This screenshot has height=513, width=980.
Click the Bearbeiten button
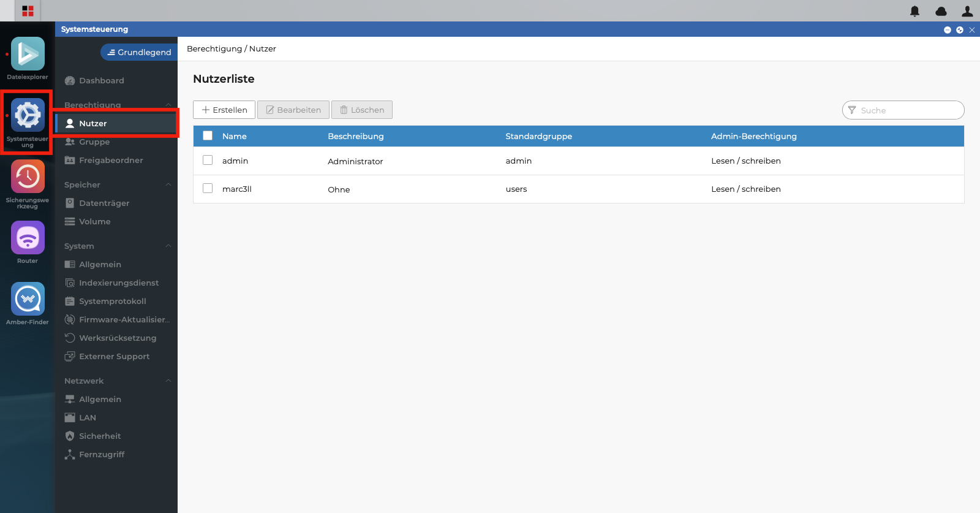pyautogui.click(x=293, y=110)
